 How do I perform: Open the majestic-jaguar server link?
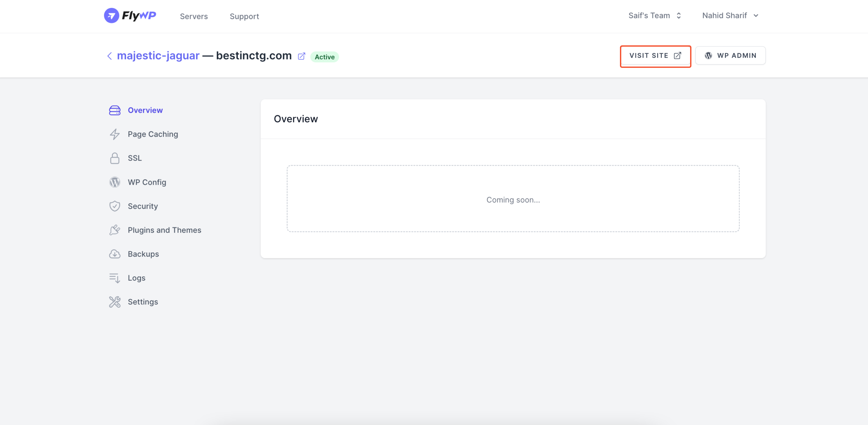[x=158, y=56]
